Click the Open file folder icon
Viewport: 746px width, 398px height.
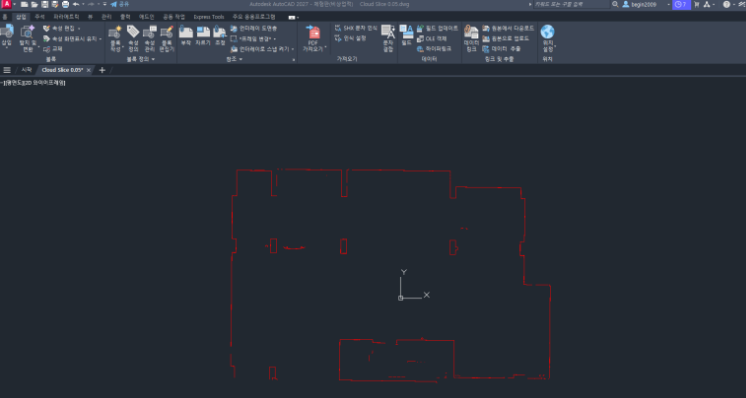34,4
